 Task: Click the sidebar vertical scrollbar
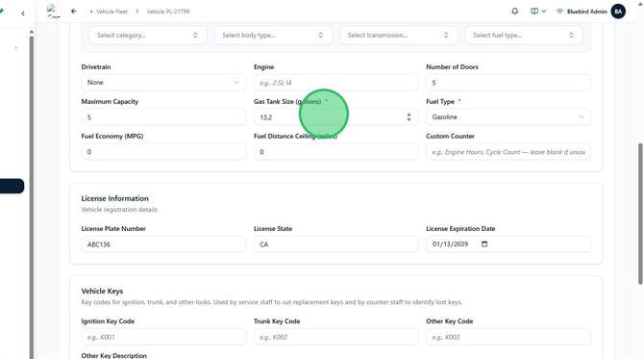click(x=31, y=197)
